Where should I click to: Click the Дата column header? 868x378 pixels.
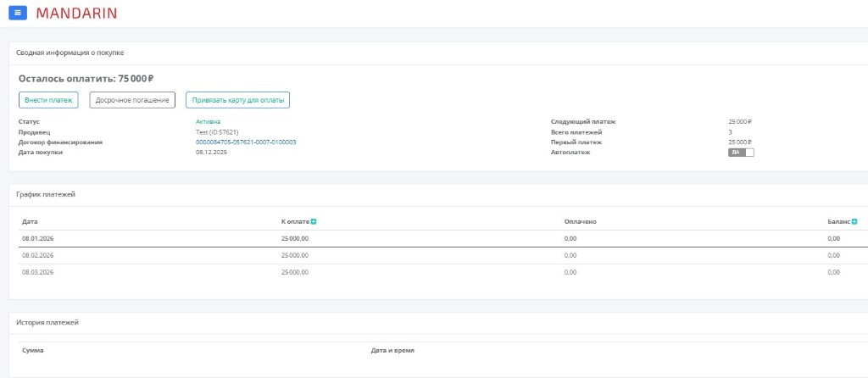click(x=31, y=221)
